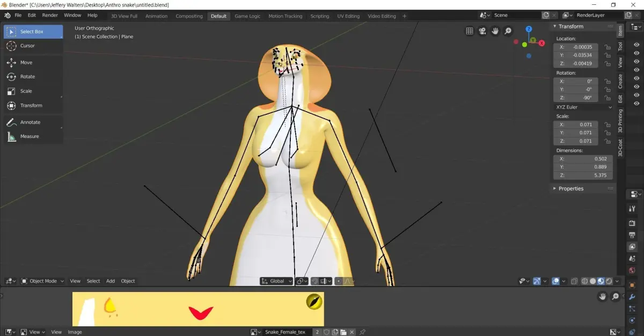
Task: Open the Tool properties tab (wrench and screwdriver)
Action: [632, 209]
